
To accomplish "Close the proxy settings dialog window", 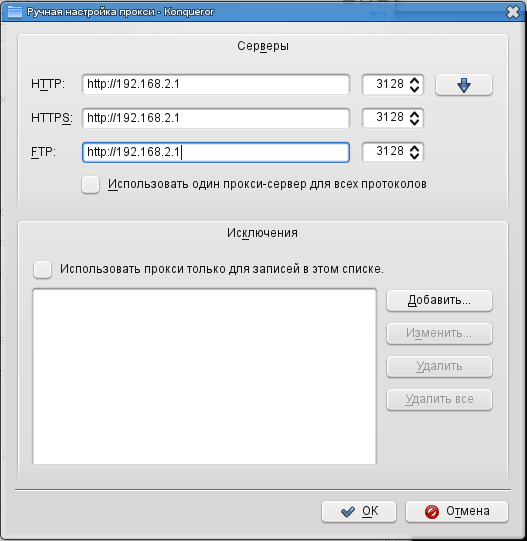I will coord(513,12).
